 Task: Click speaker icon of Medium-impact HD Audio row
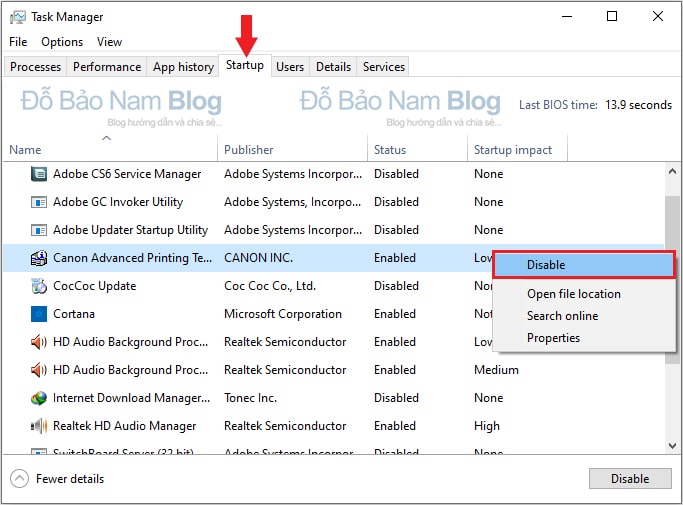[x=39, y=370]
